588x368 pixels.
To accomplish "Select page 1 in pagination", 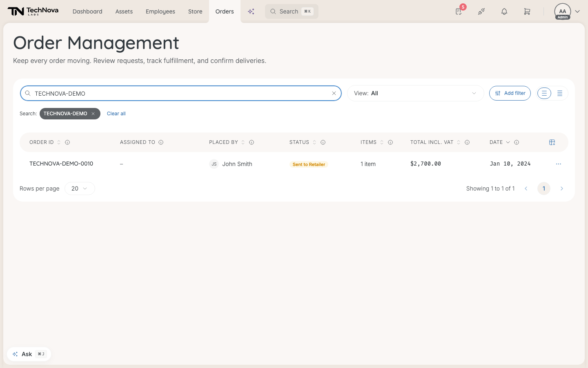I will pos(544,188).
